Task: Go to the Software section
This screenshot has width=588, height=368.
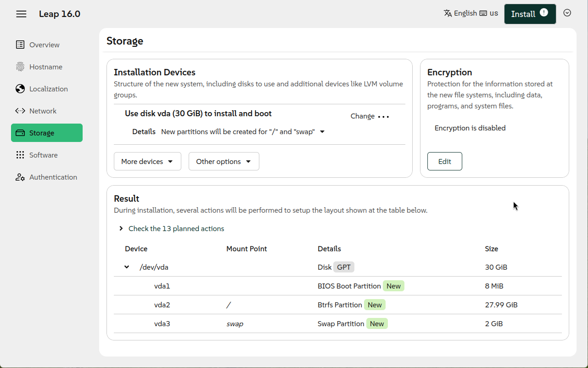Action: tap(44, 155)
